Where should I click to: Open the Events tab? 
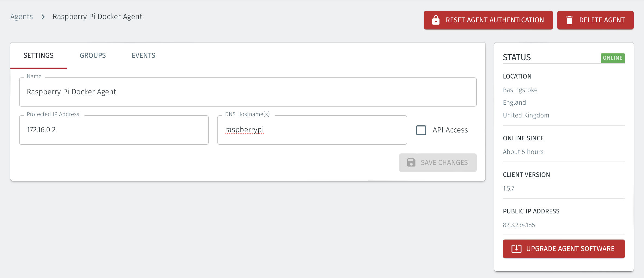143,55
